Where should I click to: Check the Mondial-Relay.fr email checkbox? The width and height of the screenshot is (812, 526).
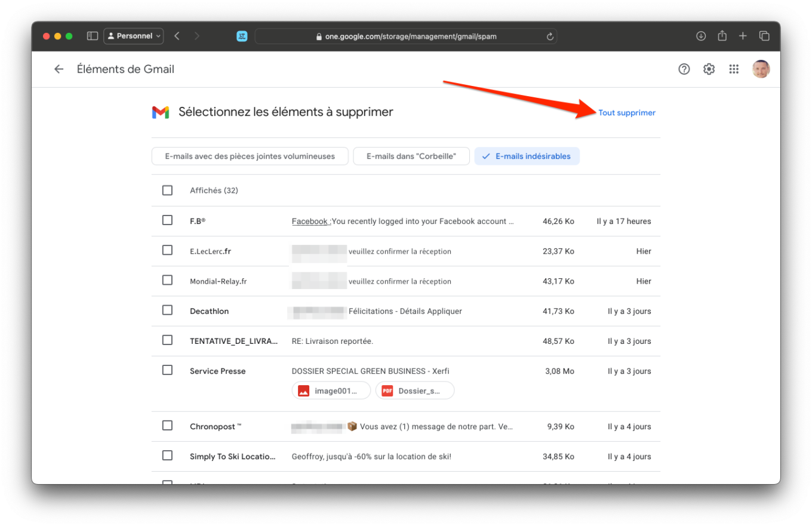(x=167, y=280)
